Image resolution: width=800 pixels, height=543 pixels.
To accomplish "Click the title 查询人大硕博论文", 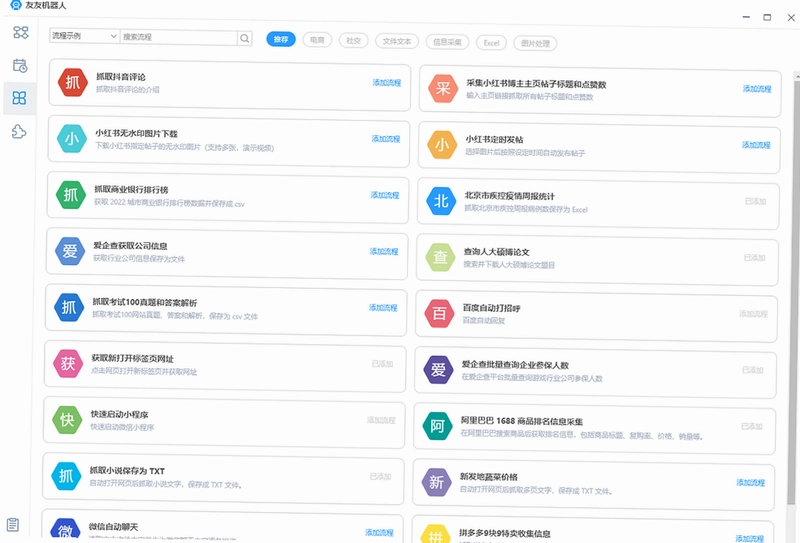I will tap(496, 252).
